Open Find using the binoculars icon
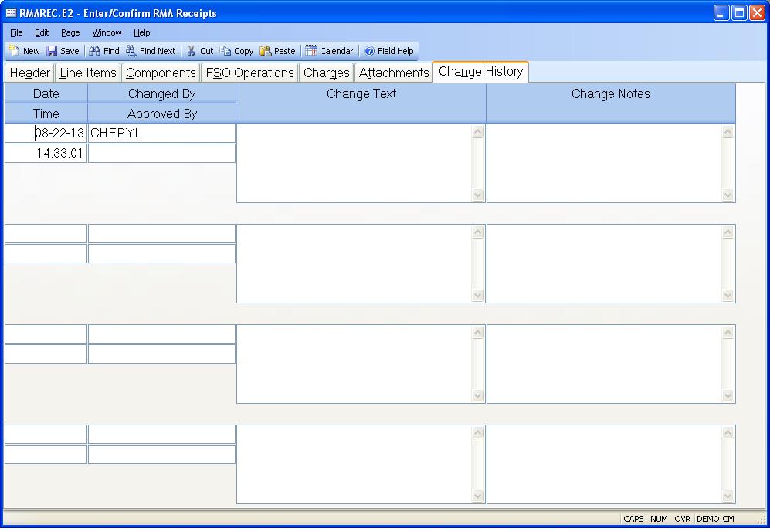The image size is (770, 532). [95, 51]
